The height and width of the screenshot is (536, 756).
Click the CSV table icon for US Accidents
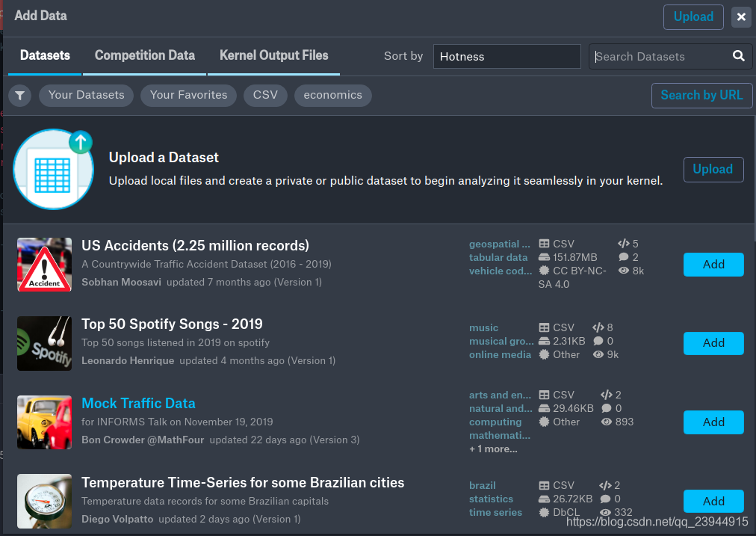pyautogui.click(x=544, y=244)
